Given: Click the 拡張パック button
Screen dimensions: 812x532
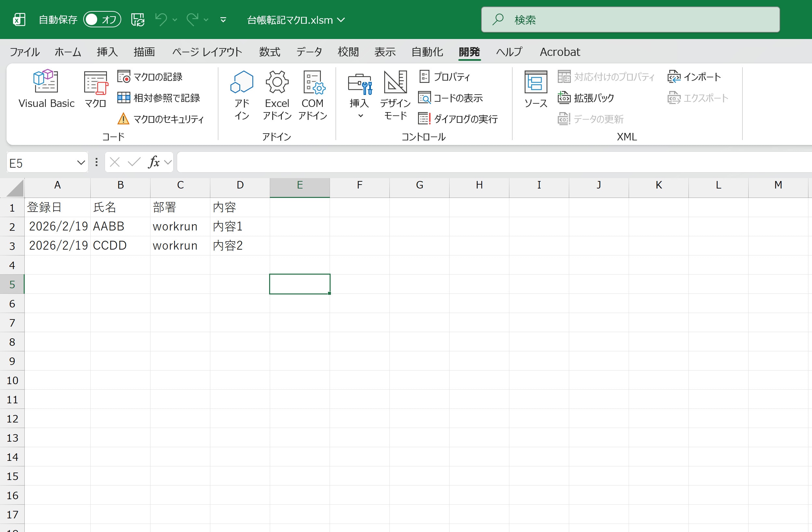Looking at the screenshot, I should pyautogui.click(x=586, y=98).
